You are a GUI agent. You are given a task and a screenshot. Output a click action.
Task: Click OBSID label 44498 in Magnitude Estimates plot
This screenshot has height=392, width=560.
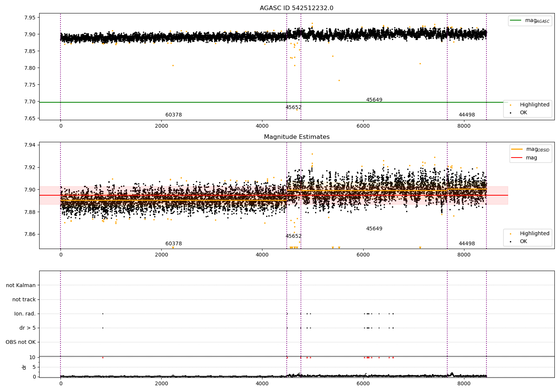coord(467,244)
